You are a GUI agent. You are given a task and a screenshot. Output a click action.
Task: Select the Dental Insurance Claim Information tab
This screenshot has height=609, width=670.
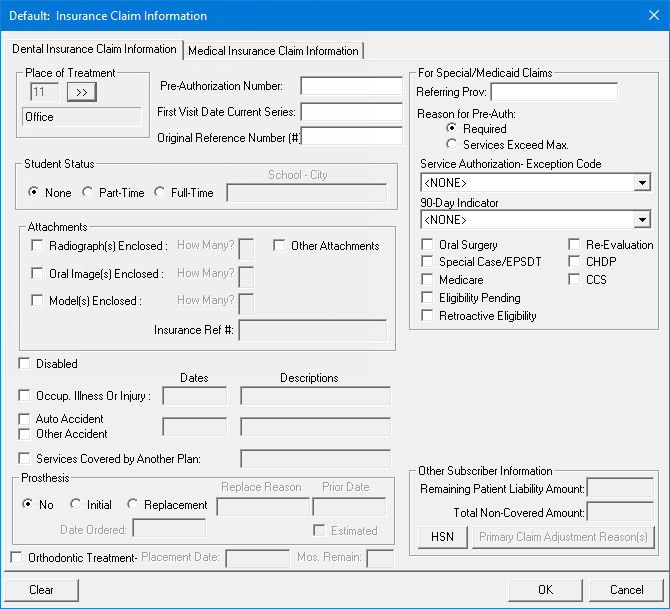coord(94,49)
